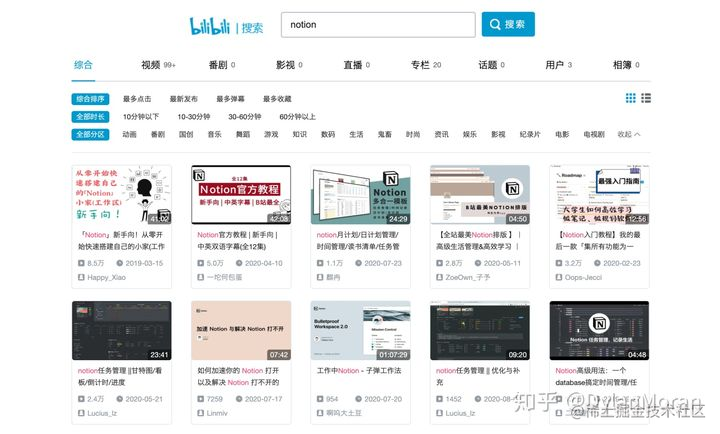Image resolution: width=720 pixels, height=434 pixels.
Task: Collapse the filters with 收起 chevron
Action: tap(629, 134)
